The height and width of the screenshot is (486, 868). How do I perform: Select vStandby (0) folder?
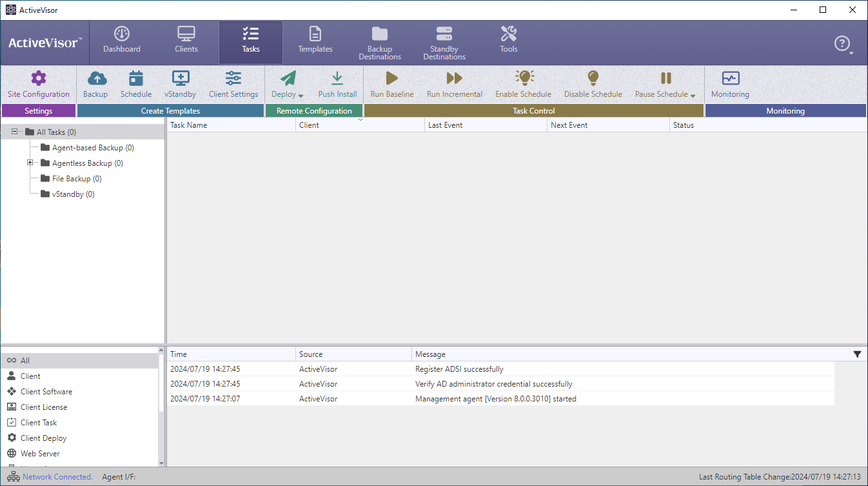pyautogui.click(x=67, y=194)
